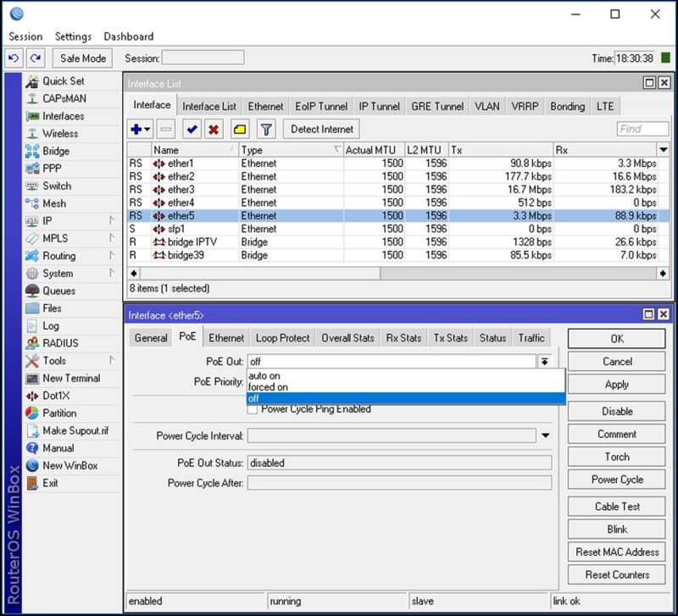Open the Settings menu
Screen dimensions: 678x616
(x=73, y=36)
